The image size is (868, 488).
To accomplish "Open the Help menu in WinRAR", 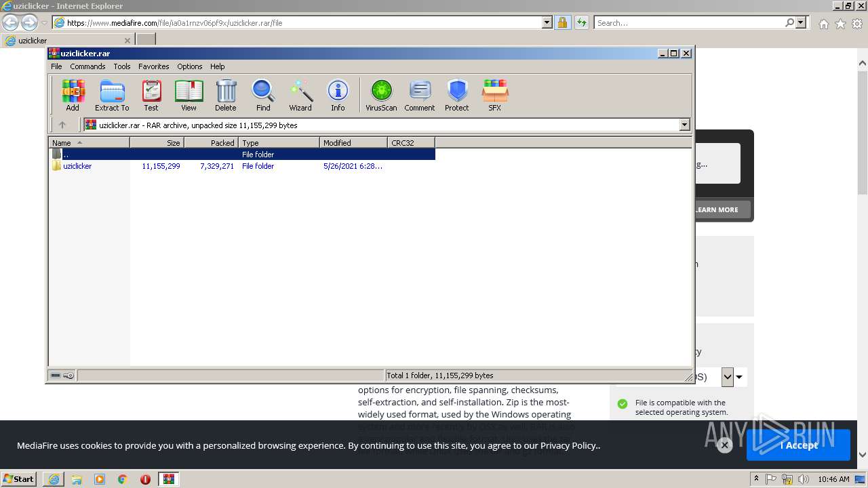I will (217, 66).
